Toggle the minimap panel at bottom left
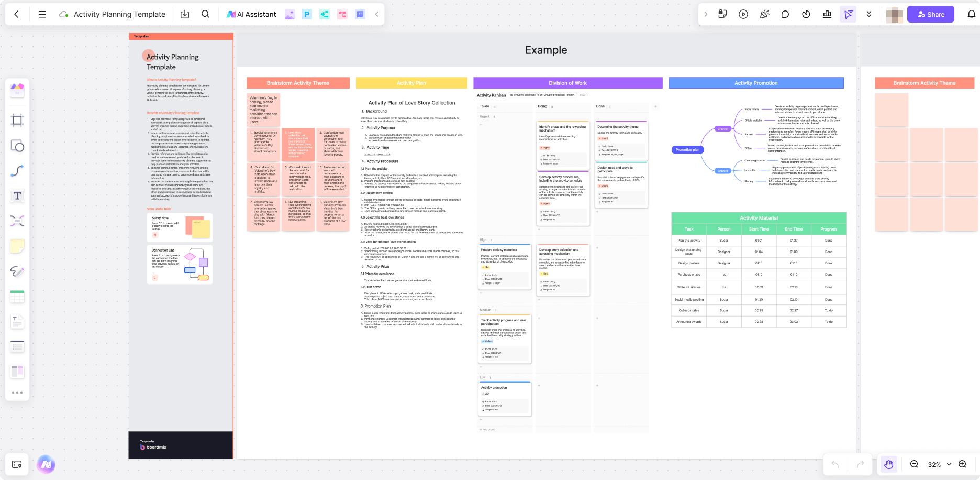 point(17,464)
